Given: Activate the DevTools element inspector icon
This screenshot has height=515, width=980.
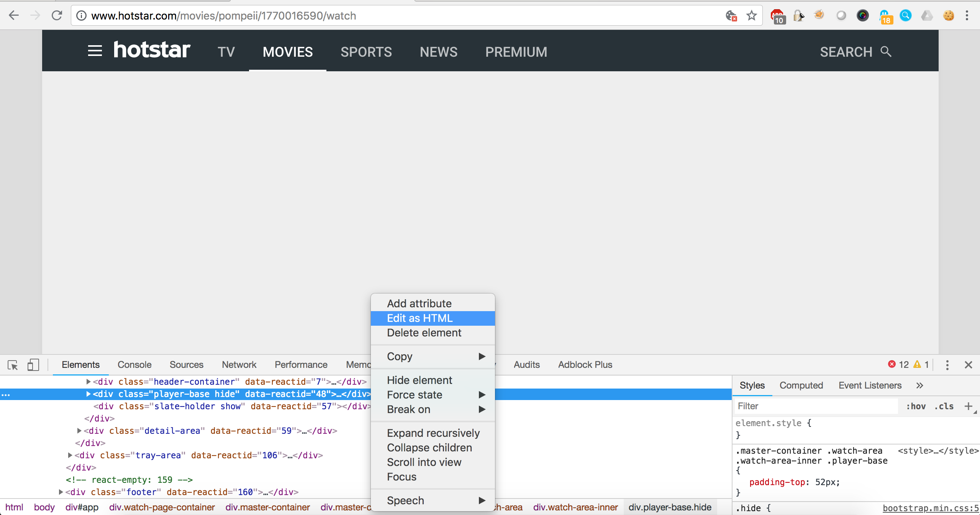Looking at the screenshot, I should 13,365.
